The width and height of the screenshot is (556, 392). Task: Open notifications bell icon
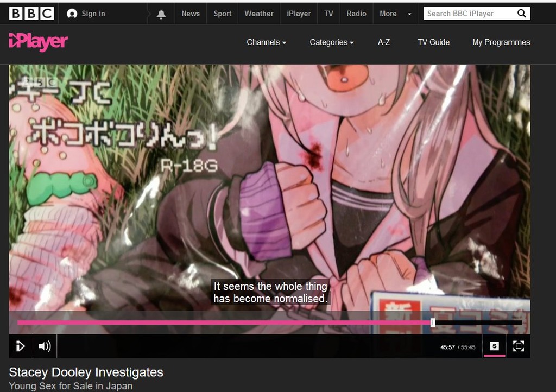[x=161, y=14]
